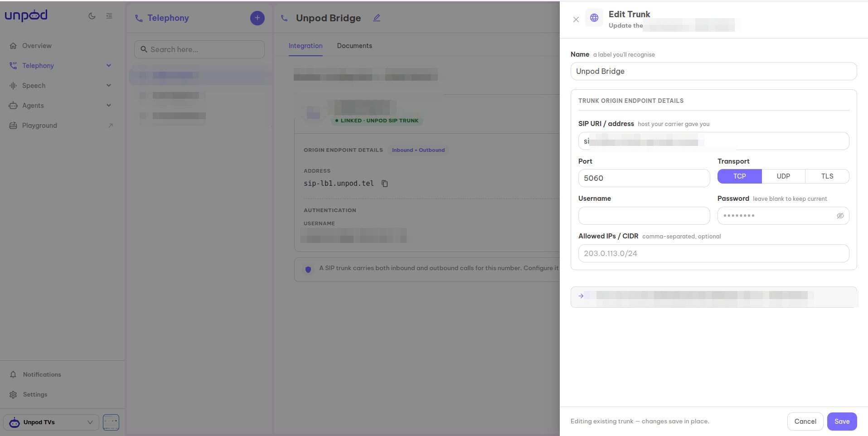Click the Password field
868x436 pixels.
click(783, 216)
